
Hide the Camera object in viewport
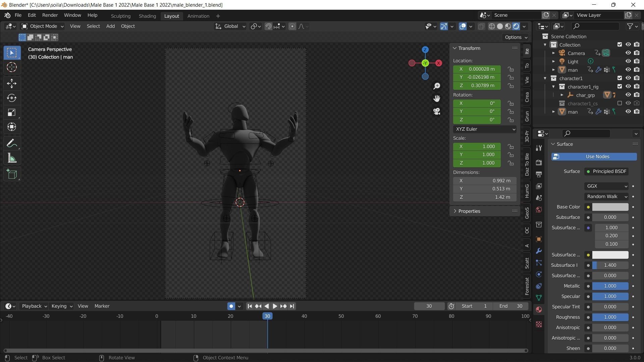point(628,53)
